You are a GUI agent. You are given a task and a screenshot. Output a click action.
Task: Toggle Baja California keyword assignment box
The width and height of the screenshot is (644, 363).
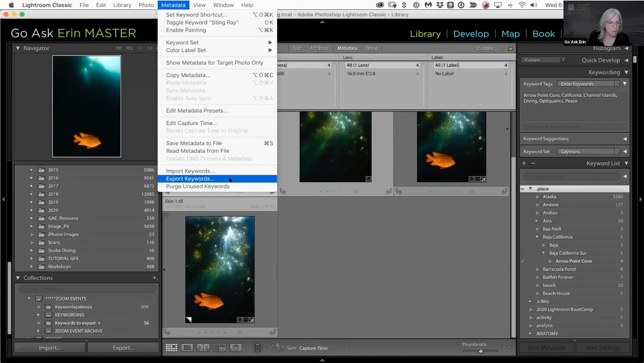523,237
